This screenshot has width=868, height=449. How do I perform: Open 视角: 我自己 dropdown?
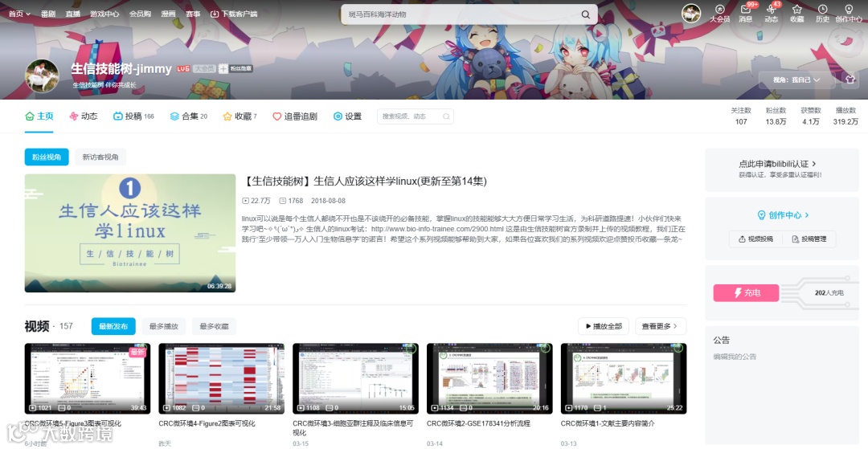pos(796,80)
